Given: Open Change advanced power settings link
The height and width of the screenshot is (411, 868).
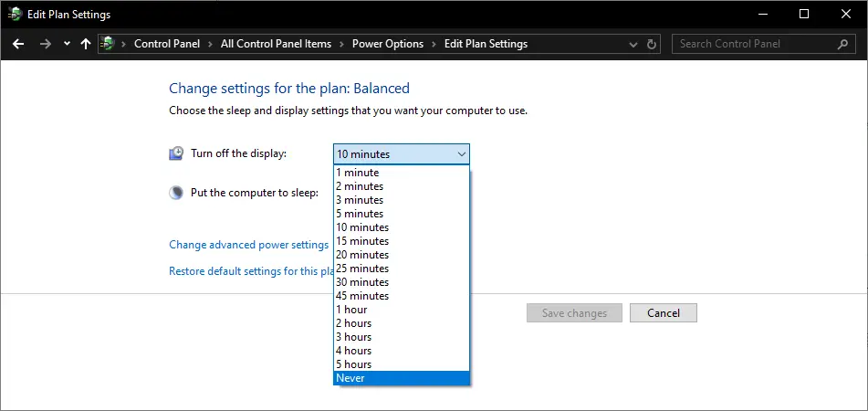Looking at the screenshot, I should tap(248, 245).
